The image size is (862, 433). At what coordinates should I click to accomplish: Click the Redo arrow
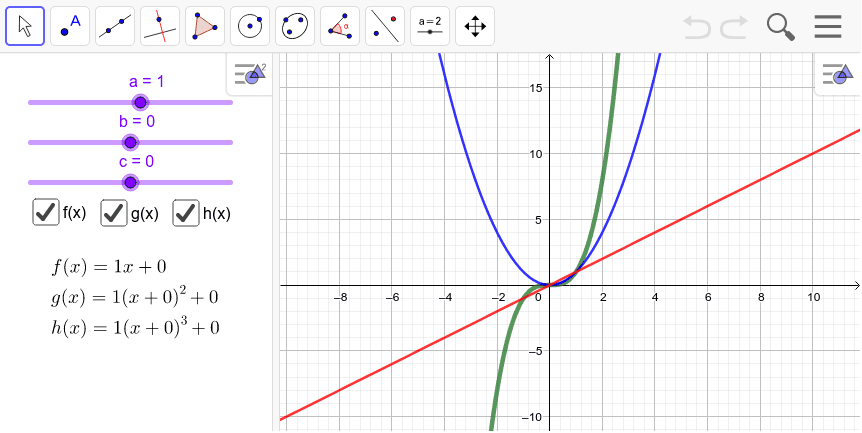pyautogui.click(x=734, y=26)
